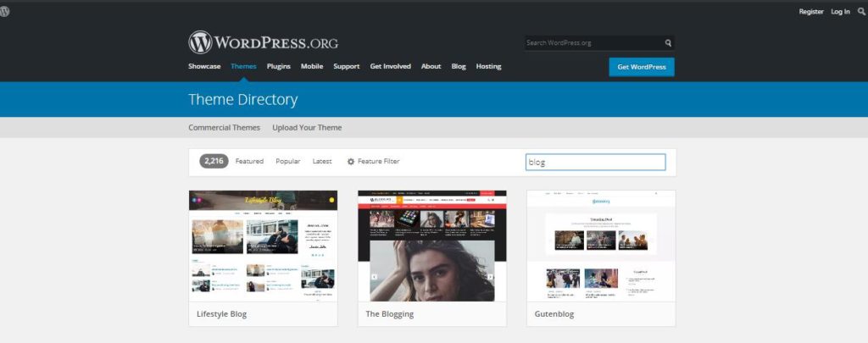Switch to the Featured themes tab
The width and height of the screenshot is (868, 343).
point(249,161)
